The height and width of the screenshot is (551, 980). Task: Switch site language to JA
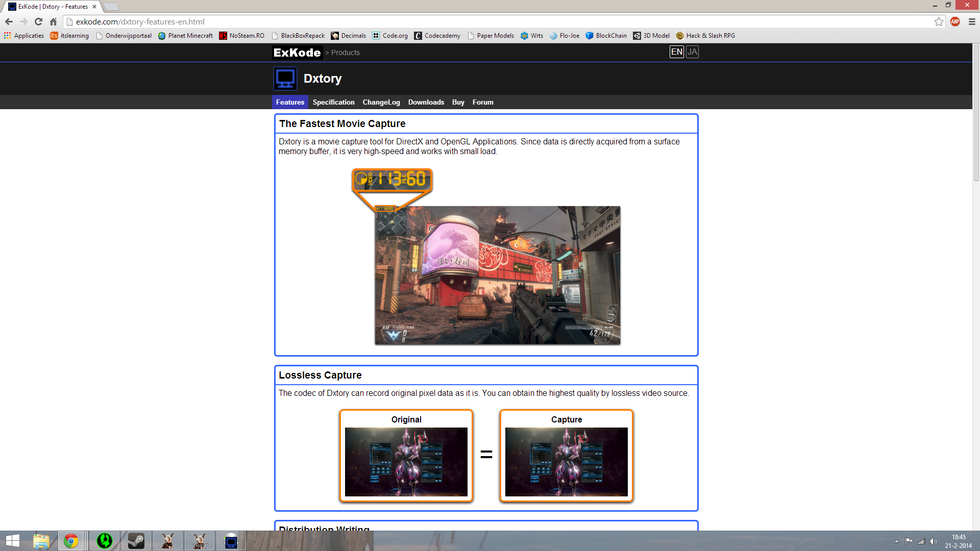(x=692, y=52)
